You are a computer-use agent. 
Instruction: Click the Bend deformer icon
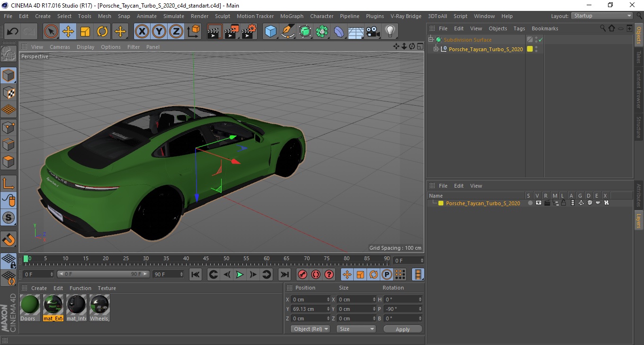339,32
